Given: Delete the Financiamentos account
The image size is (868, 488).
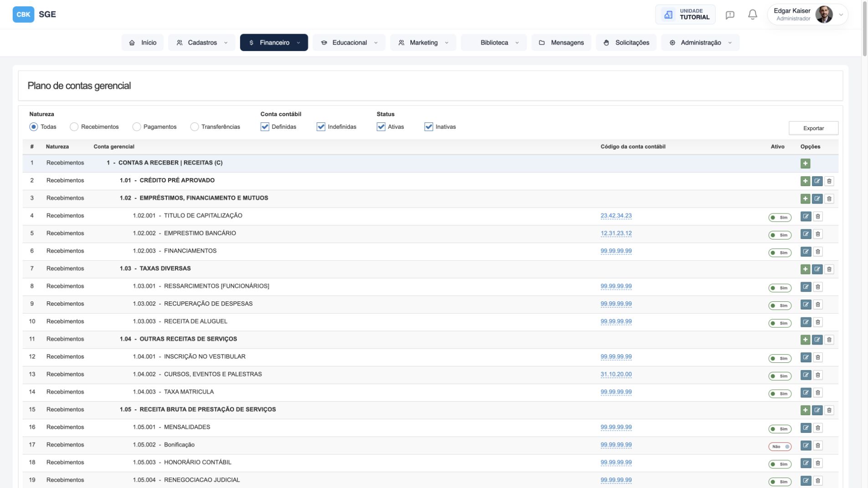Looking at the screenshot, I should click(817, 252).
